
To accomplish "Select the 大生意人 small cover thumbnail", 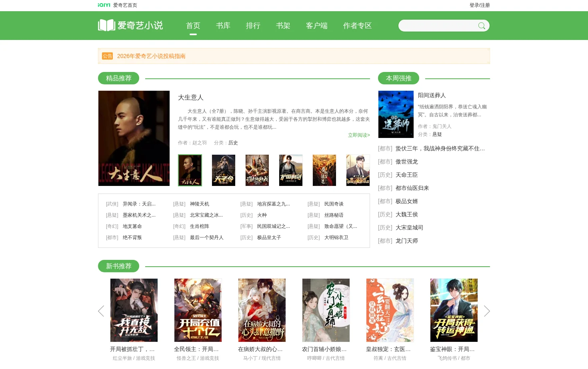I will tap(190, 170).
